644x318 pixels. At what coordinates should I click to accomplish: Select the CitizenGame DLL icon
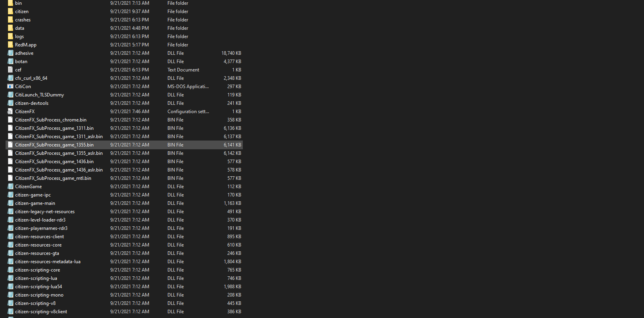[10, 186]
